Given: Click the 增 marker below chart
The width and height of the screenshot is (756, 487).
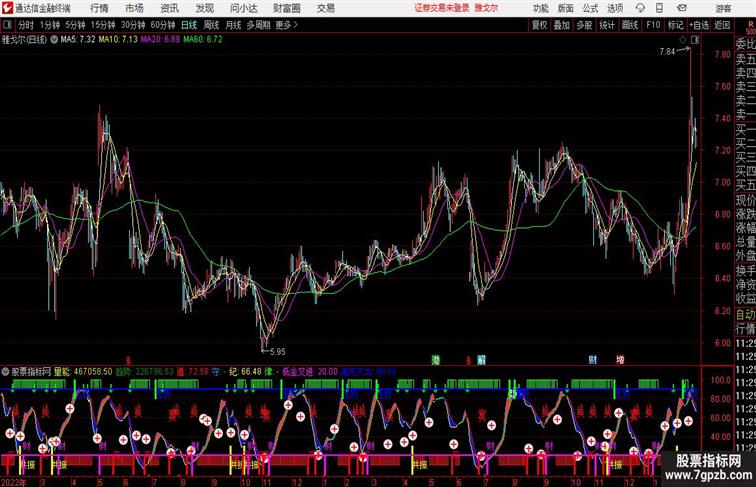Looking at the screenshot, I should tap(620, 360).
